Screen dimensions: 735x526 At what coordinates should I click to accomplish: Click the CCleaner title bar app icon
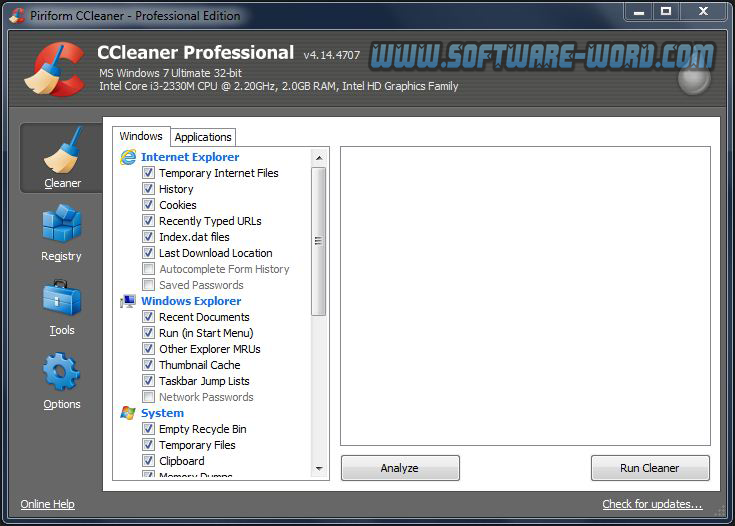tap(17, 15)
